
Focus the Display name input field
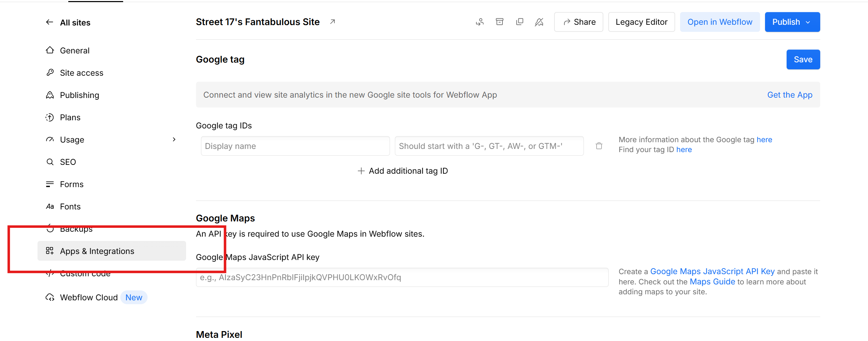click(x=295, y=146)
